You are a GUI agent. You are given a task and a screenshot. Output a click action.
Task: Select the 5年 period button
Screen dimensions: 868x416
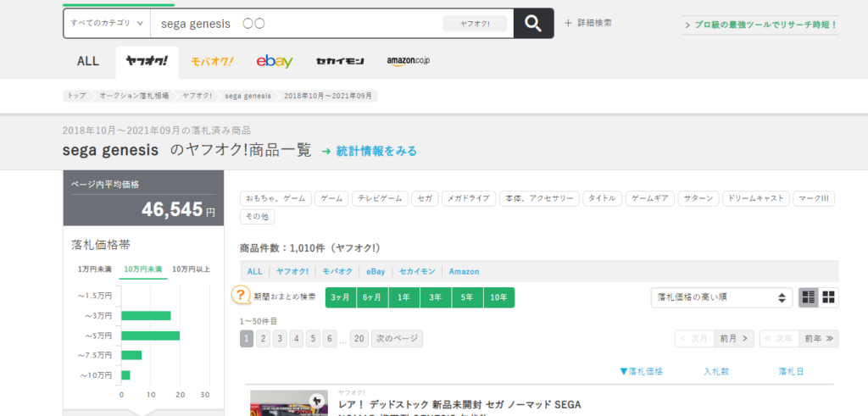tap(467, 297)
